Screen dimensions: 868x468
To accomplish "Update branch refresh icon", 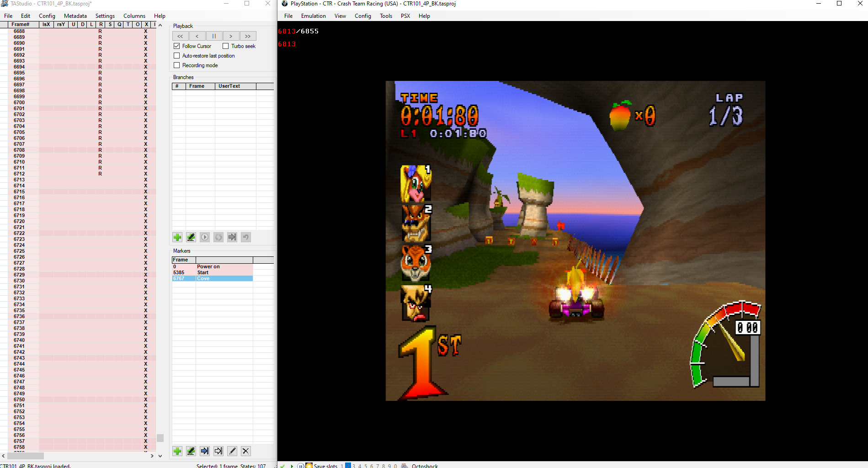I will click(x=218, y=237).
